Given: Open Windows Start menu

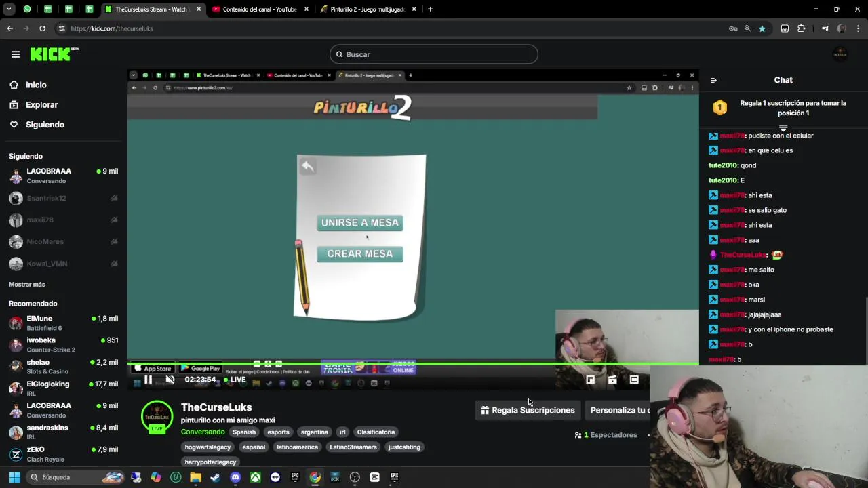Looking at the screenshot, I should pos(14,477).
